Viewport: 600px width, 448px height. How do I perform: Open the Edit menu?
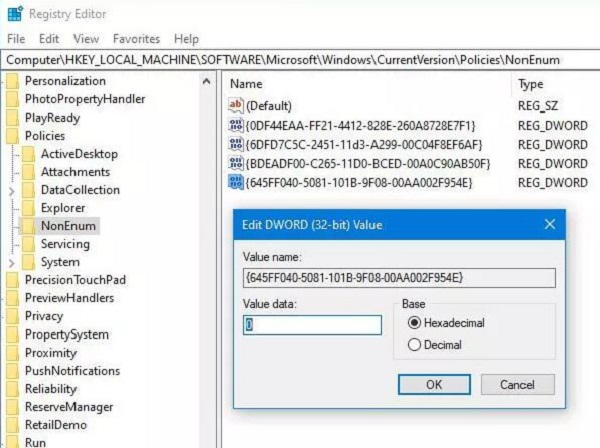point(49,39)
